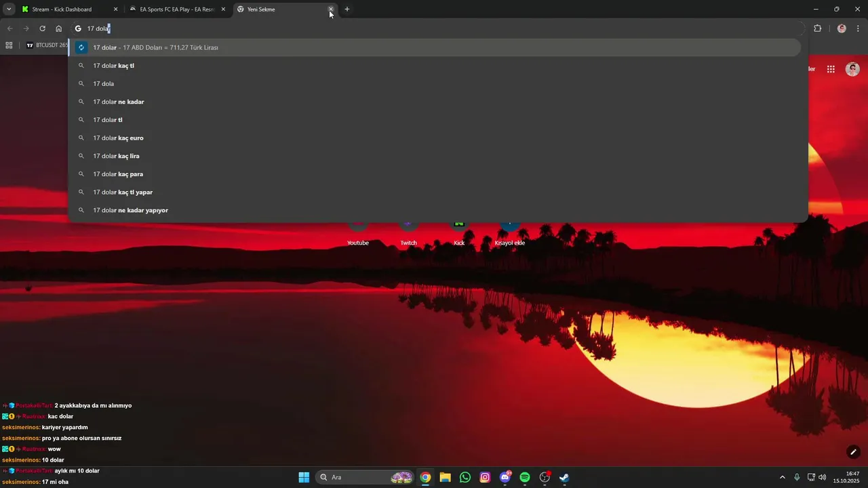Click the microphone tray icon
868x488 pixels.
[797, 477]
